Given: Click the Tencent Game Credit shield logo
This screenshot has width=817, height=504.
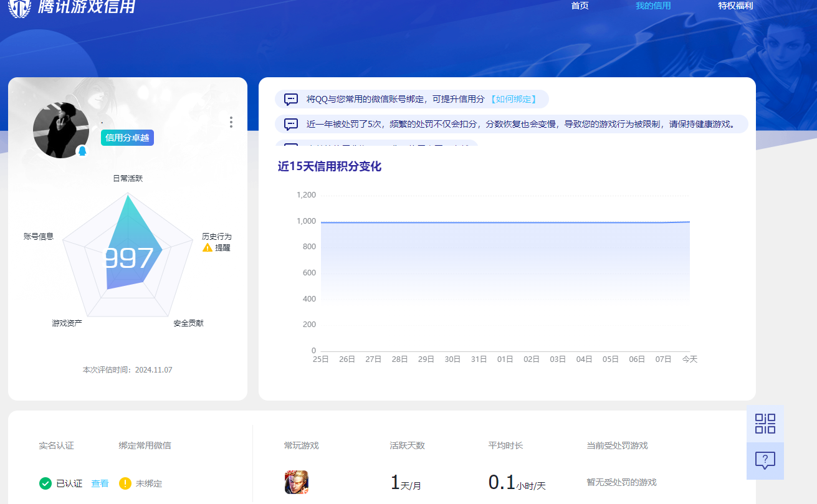Looking at the screenshot, I should [19, 7].
